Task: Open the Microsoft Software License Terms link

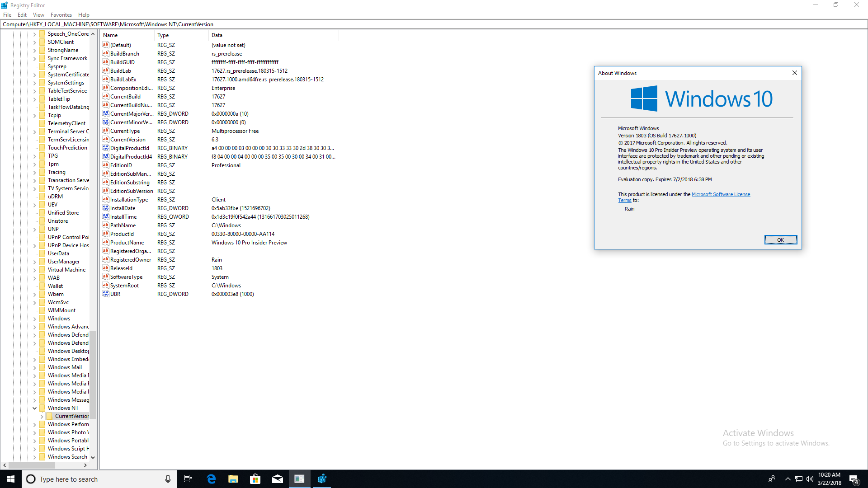Action: [721, 194]
